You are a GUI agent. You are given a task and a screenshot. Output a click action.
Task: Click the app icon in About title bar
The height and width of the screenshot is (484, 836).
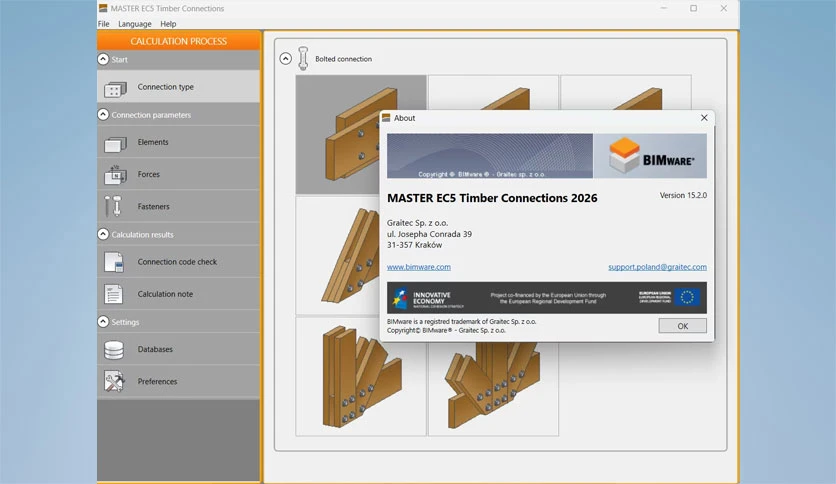(386, 118)
